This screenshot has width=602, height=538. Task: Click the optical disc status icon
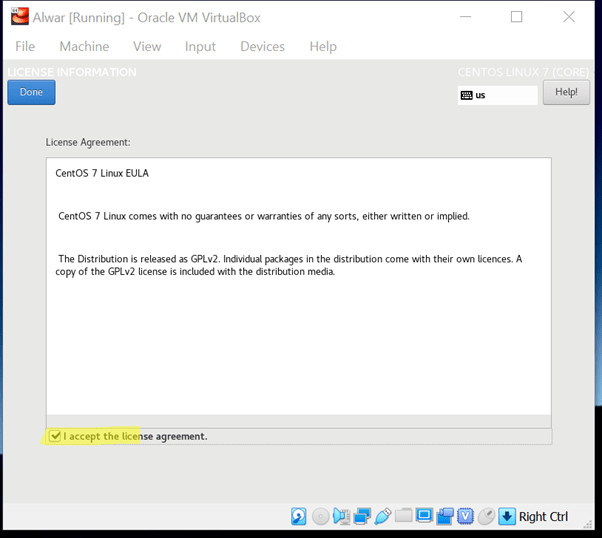(320, 516)
